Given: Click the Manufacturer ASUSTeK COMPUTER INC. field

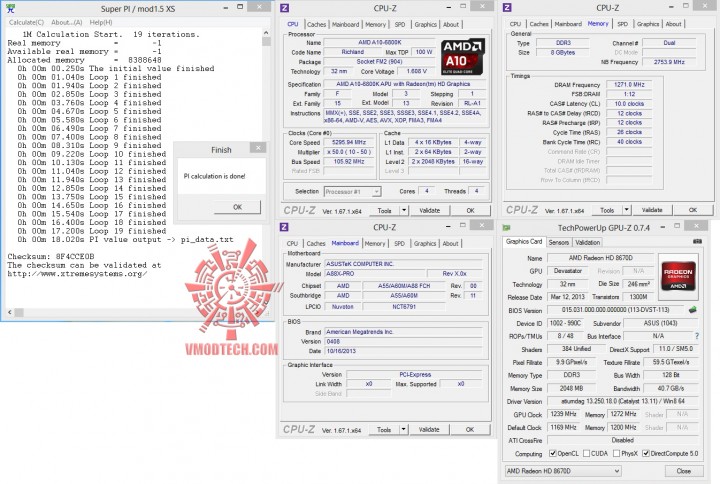Looking at the screenshot, I should tap(404, 264).
